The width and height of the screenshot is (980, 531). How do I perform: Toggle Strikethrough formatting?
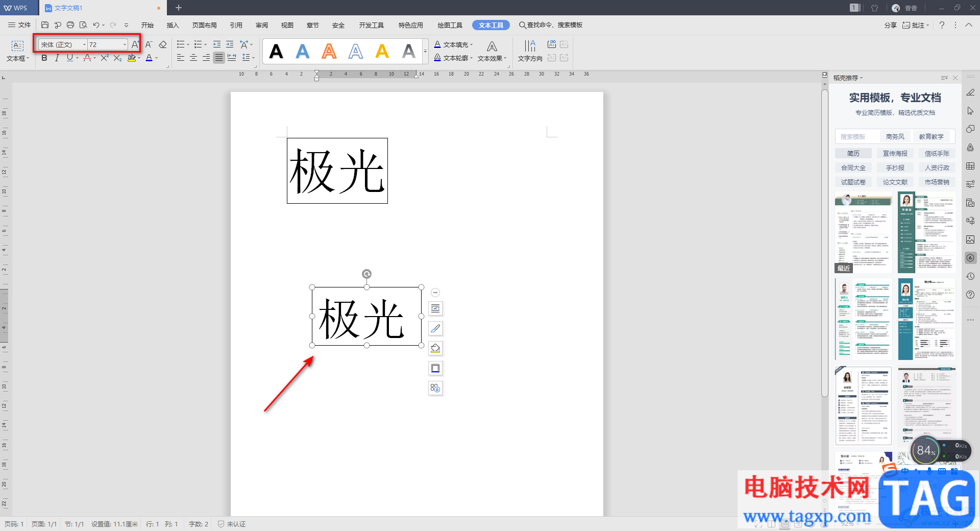[x=87, y=58]
